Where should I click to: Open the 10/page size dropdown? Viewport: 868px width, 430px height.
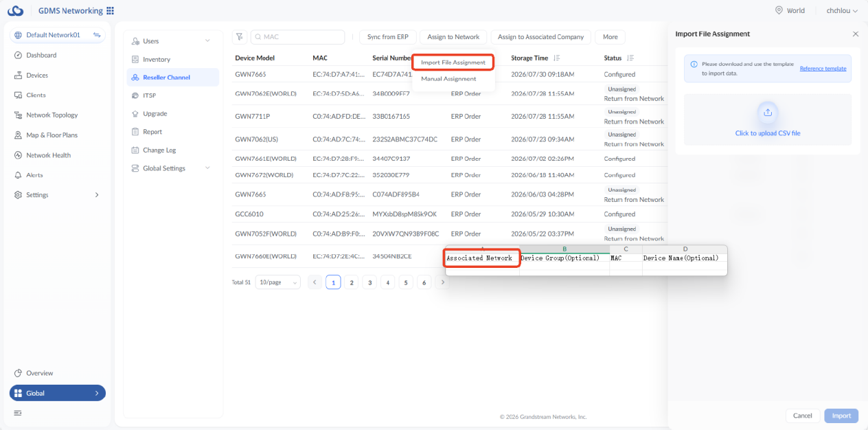tap(277, 282)
